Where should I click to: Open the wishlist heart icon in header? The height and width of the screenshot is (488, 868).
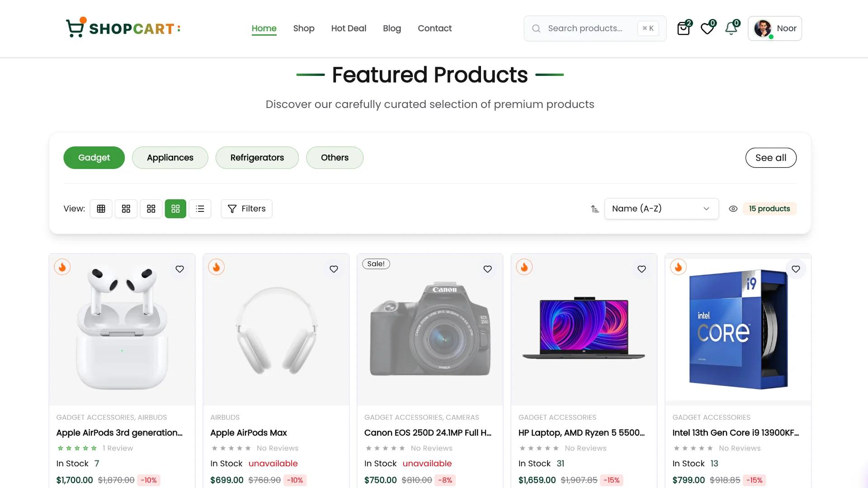[x=708, y=28]
